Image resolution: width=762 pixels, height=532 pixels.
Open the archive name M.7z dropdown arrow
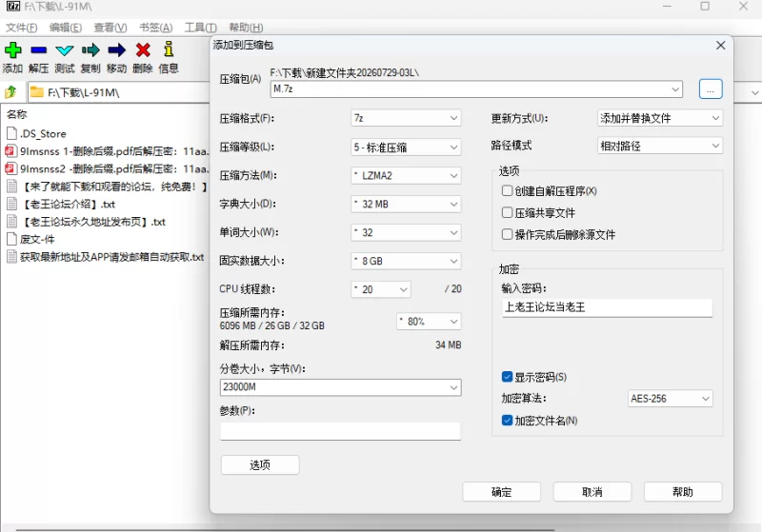(x=675, y=89)
